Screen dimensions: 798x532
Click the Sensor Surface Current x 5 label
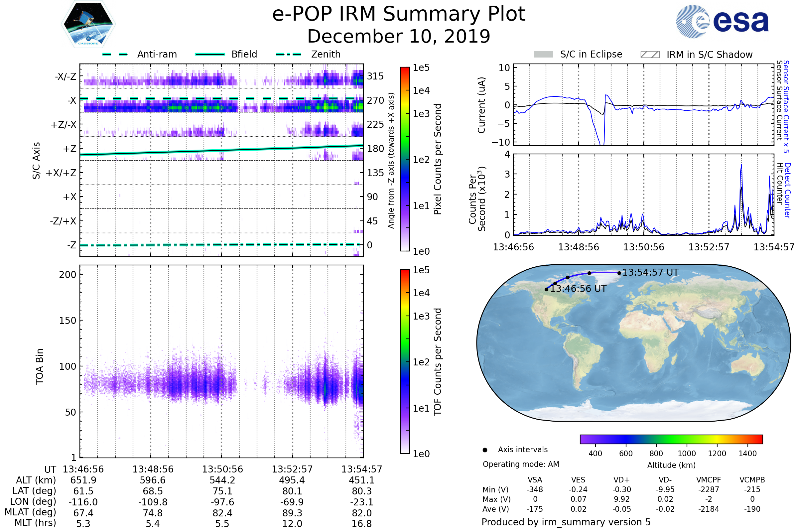[786, 107]
